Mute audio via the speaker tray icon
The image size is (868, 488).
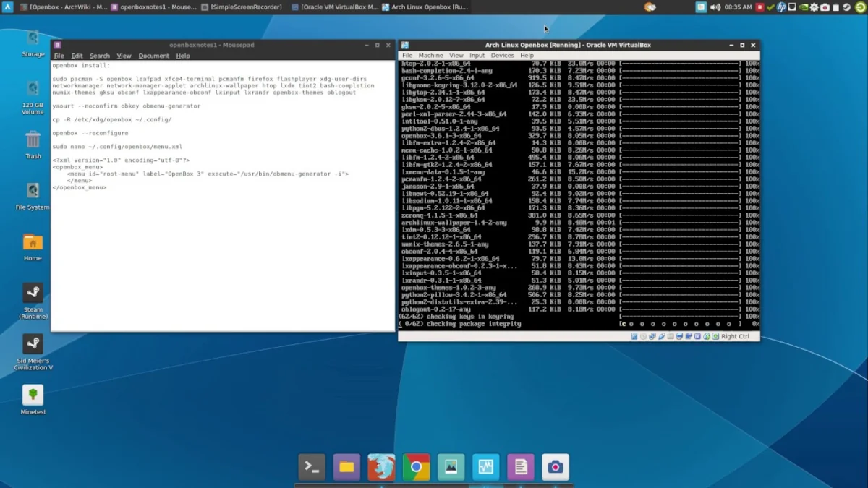click(x=715, y=7)
